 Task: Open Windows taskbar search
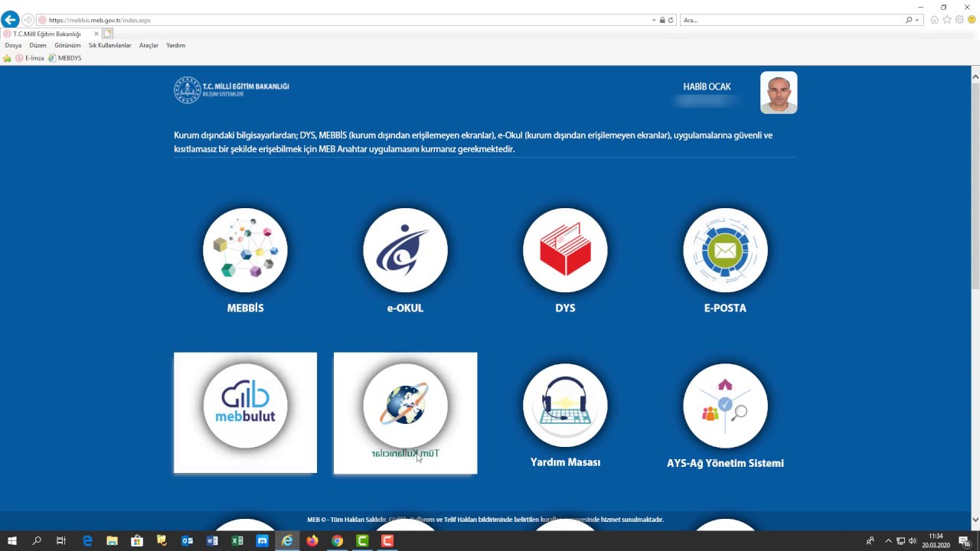[x=37, y=541]
